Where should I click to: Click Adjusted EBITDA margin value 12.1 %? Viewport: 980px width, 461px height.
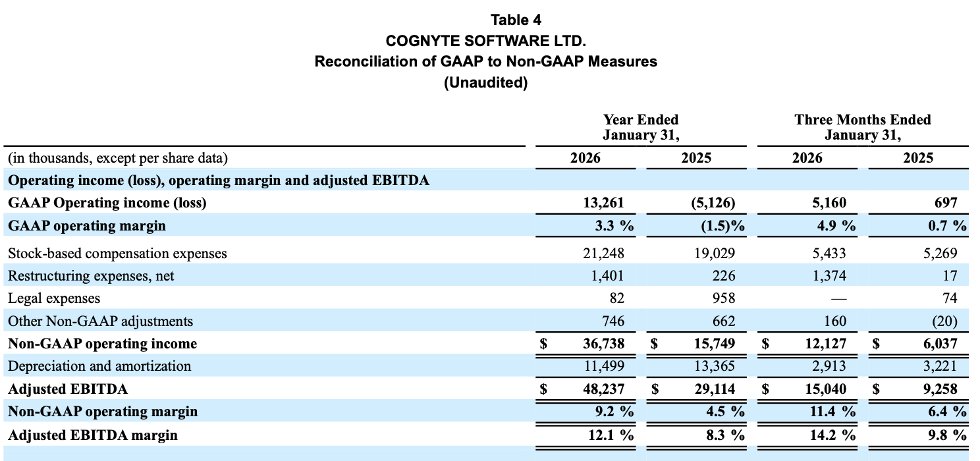pos(610,435)
